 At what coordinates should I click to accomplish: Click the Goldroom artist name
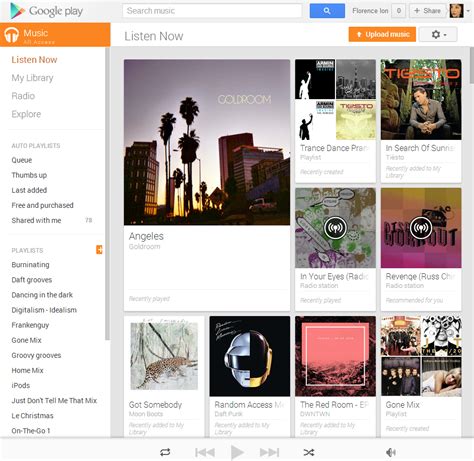[x=144, y=247]
